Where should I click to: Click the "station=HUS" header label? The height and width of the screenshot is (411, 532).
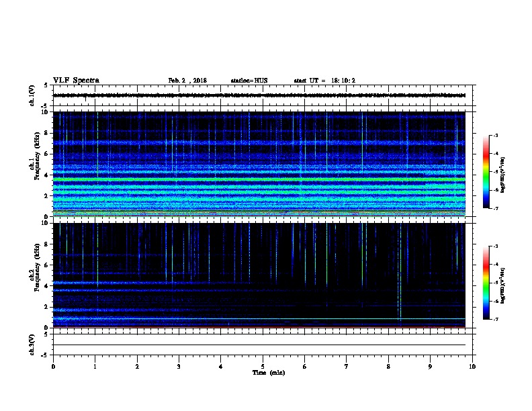(249, 81)
